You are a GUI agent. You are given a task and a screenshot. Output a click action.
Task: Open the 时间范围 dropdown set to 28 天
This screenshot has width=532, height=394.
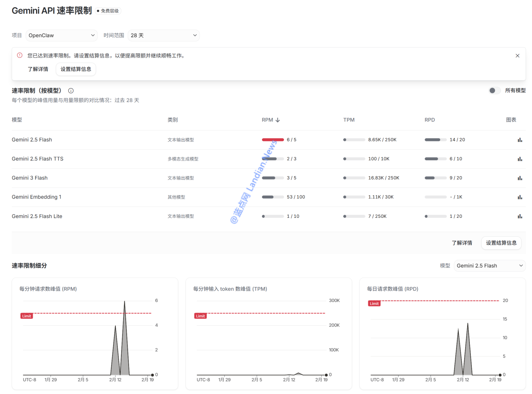click(164, 35)
